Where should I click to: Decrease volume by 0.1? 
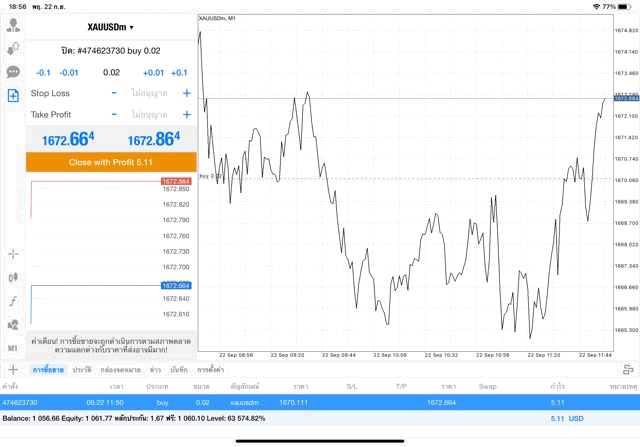(43, 72)
